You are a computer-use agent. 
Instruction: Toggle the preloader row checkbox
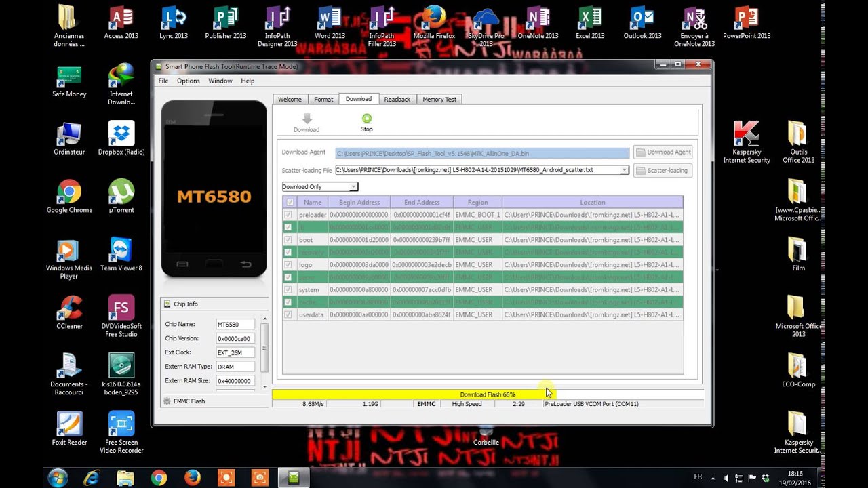click(288, 215)
